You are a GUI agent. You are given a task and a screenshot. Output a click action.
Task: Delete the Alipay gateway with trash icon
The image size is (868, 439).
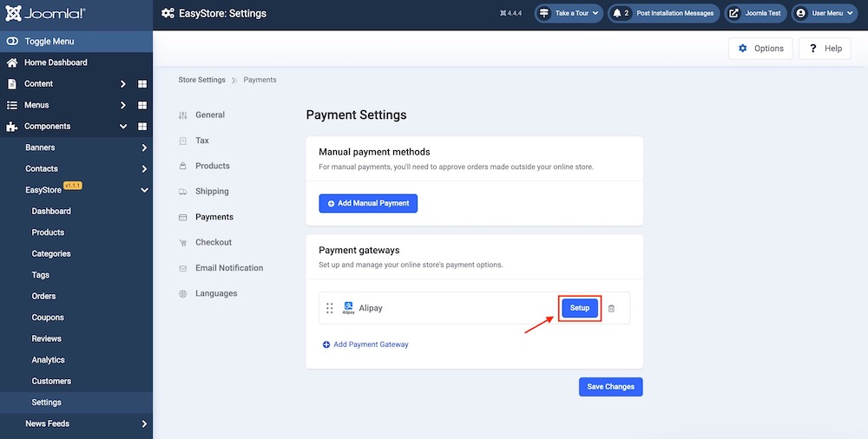point(611,308)
